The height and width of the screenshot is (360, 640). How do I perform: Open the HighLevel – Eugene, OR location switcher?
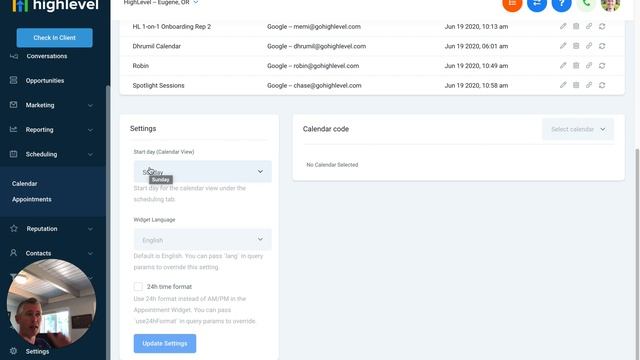(161, 2)
